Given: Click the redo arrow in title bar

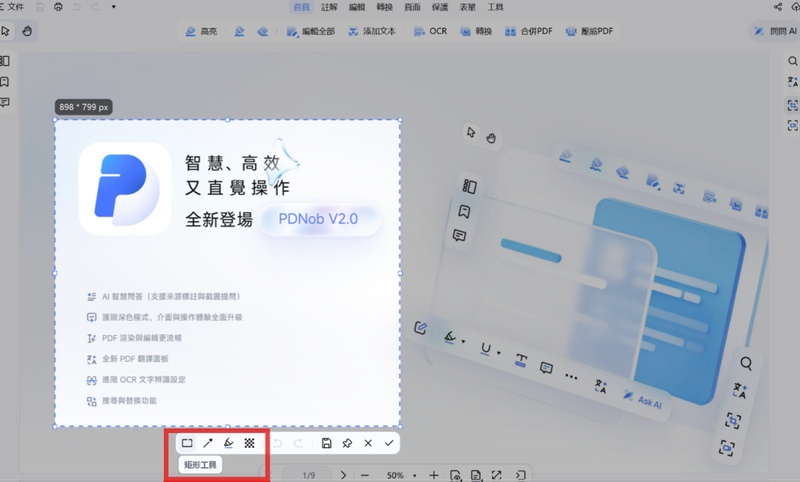Looking at the screenshot, I should click(x=95, y=7).
